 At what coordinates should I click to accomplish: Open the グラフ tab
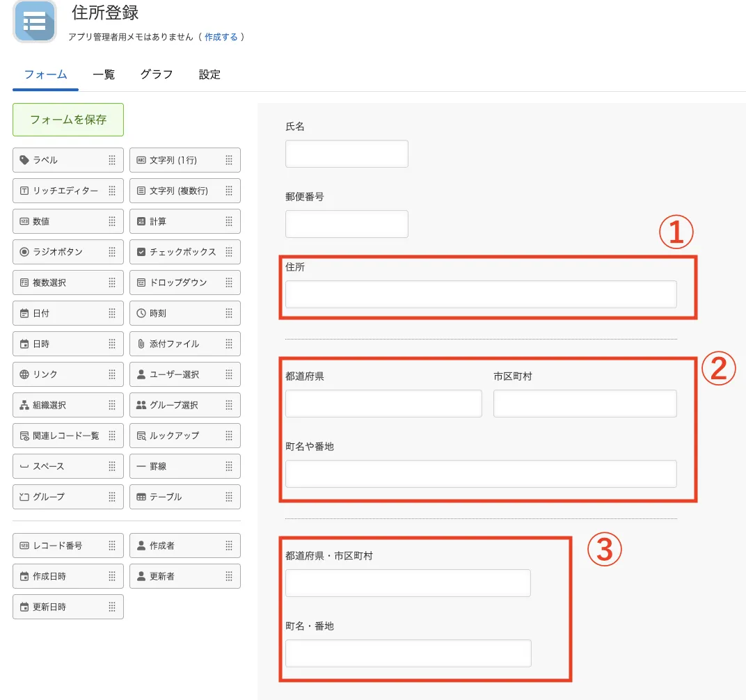(157, 74)
